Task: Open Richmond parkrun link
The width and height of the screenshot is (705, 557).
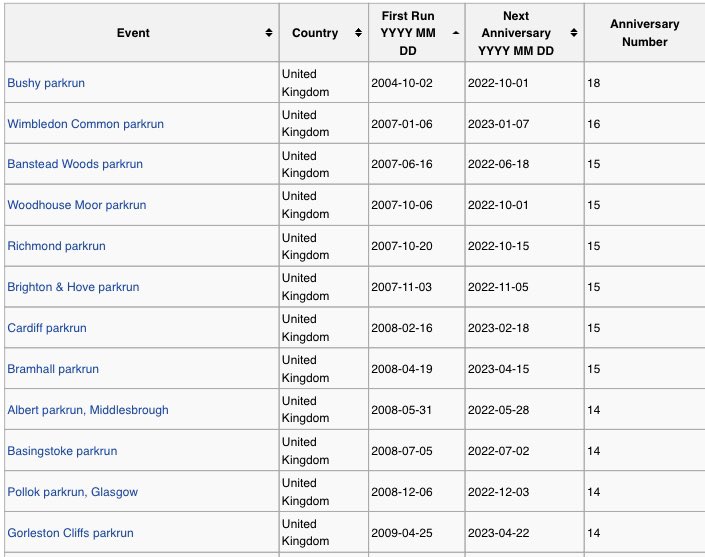Action: pos(56,246)
